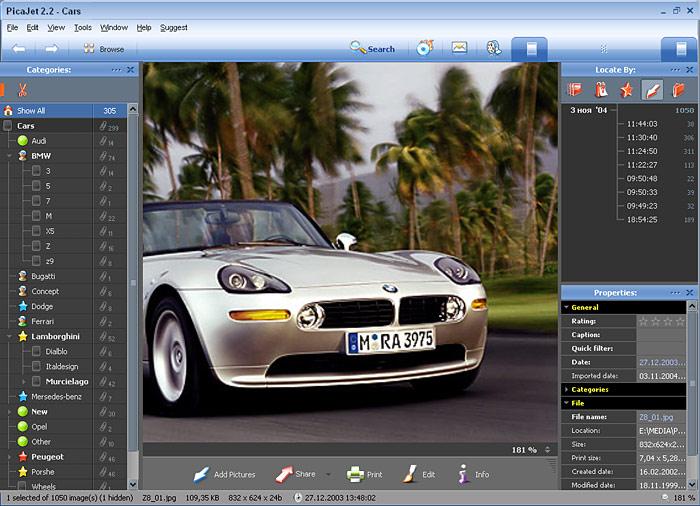Click the 181 % zoom stepper arrows
Screen dimensions: 700x506
548,450
